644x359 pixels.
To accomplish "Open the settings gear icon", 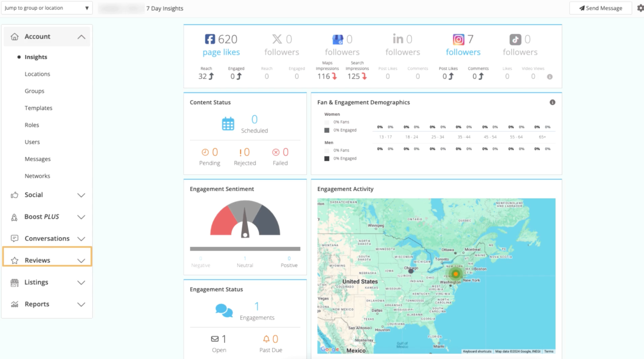I will [640, 8].
